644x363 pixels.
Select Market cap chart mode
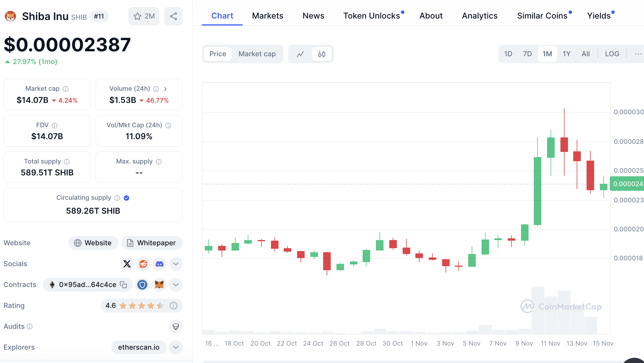[257, 54]
